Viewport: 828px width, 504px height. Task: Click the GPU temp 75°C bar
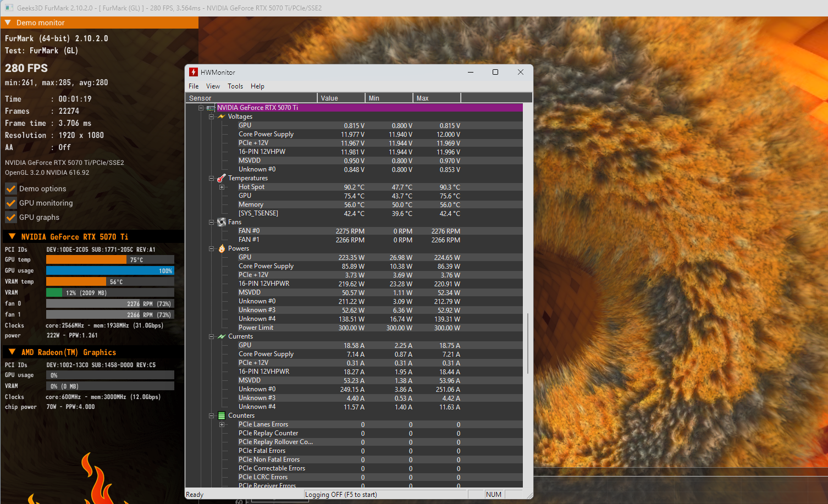click(110, 259)
